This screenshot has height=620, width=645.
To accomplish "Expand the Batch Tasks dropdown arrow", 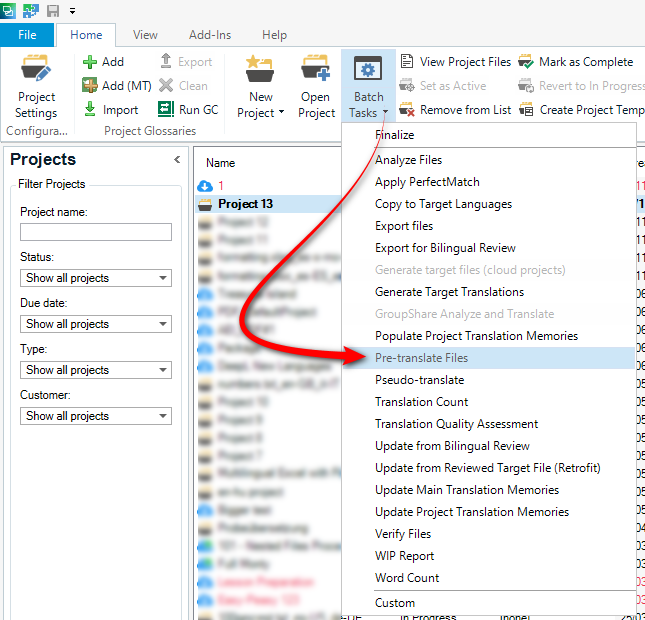I will 385,112.
